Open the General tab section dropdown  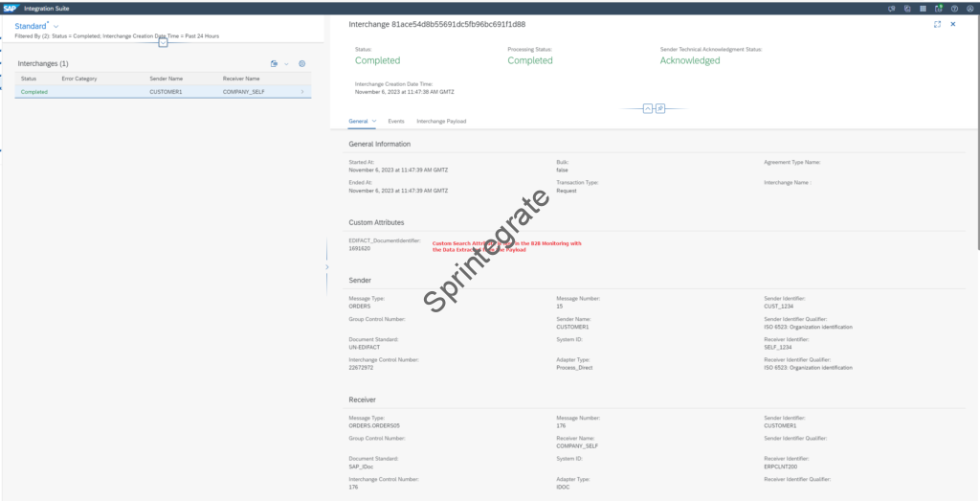[374, 122]
